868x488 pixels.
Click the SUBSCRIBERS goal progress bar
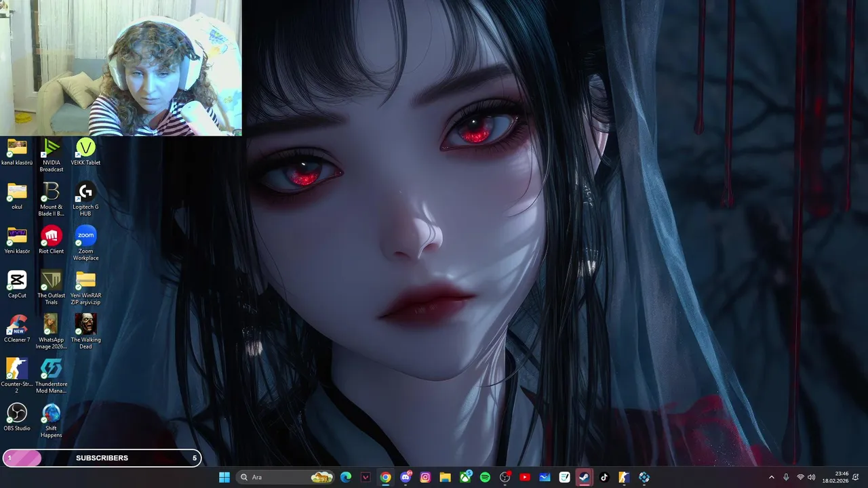pyautogui.click(x=102, y=458)
